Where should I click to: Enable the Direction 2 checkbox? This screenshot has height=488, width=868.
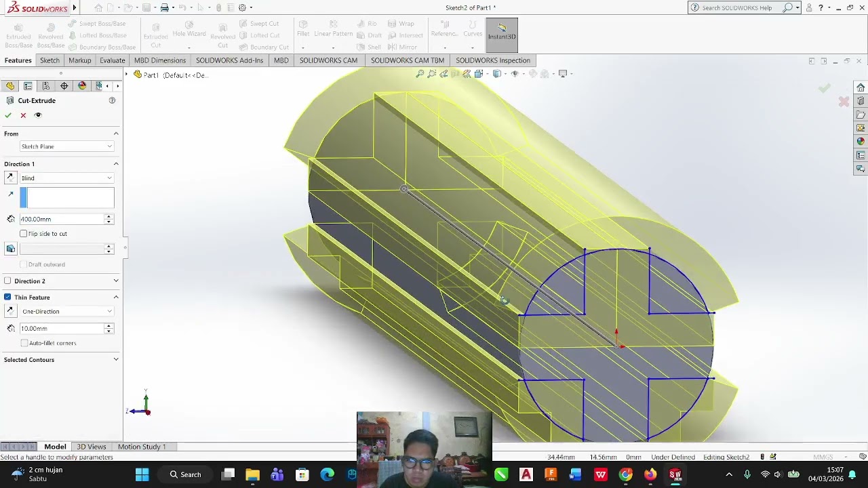[7, 281]
